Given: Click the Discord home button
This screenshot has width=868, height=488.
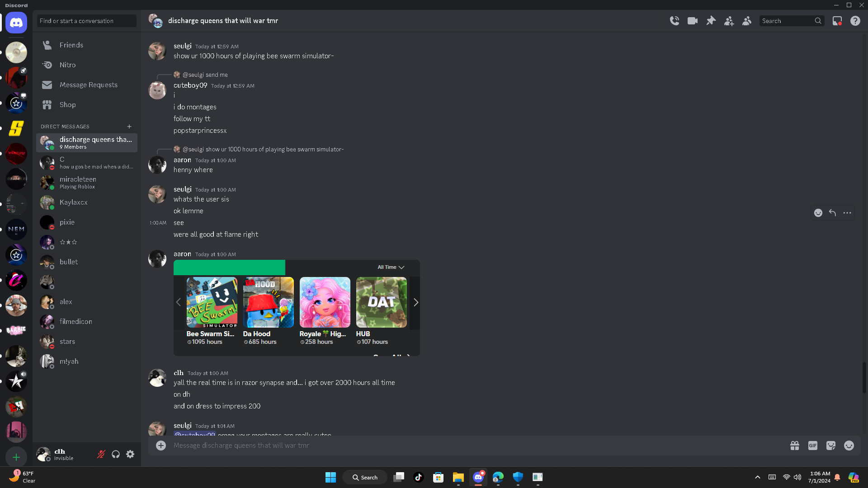Looking at the screenshot, I should coord(16,23).
